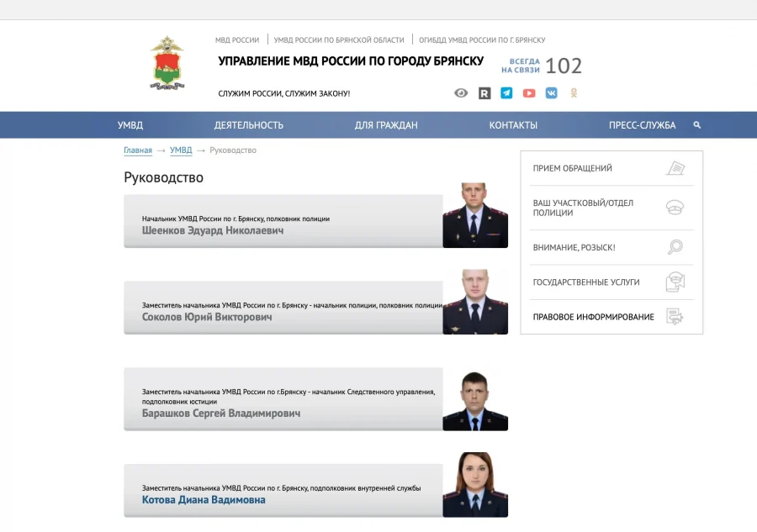Expand the ПРЕСС-СЛУЖБА menu
Viewport: 757px width, 532px height.
[642, 125]
